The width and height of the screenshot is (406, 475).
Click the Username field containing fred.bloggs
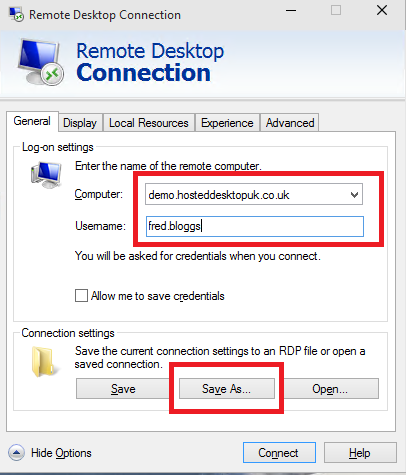point(255,226)
